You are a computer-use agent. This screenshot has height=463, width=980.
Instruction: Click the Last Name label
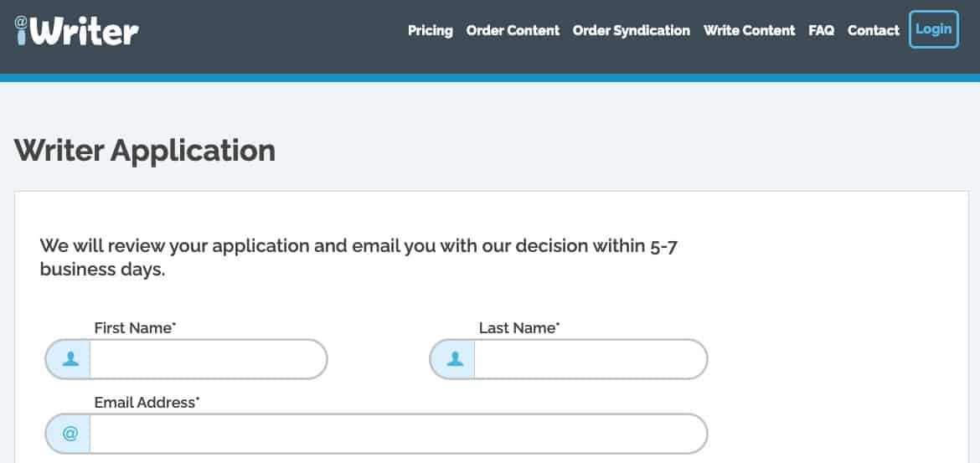(518, 328)
